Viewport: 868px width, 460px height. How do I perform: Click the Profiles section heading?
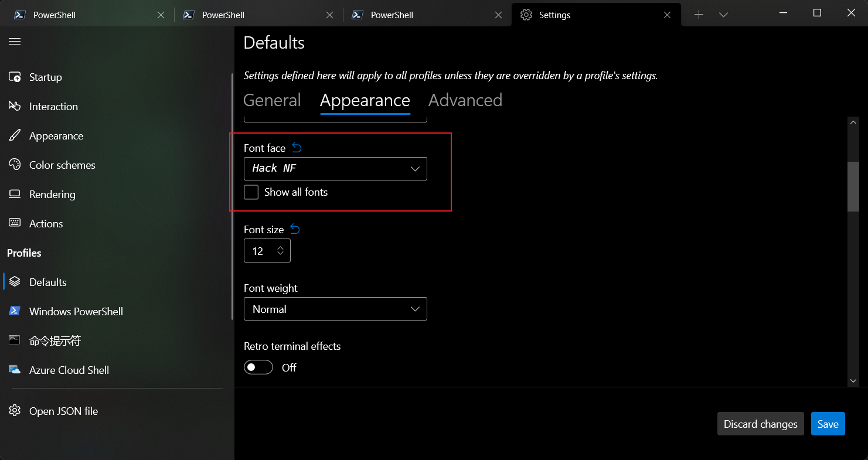(x=24, y=253)
